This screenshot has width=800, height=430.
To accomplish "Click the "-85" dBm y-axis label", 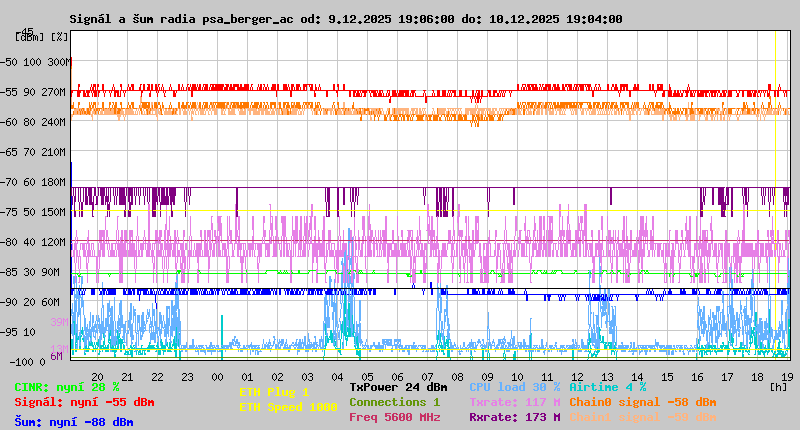I will click(x=9, y=272).
